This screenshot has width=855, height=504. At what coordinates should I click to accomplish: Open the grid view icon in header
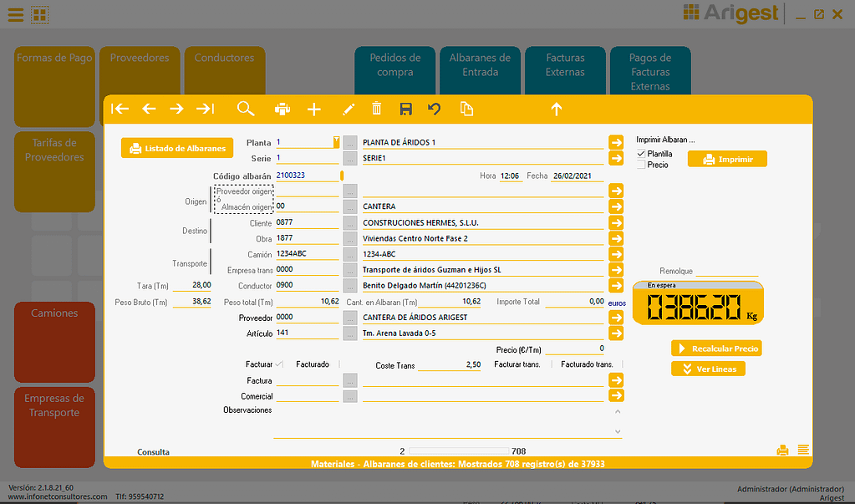click(40, 15)
